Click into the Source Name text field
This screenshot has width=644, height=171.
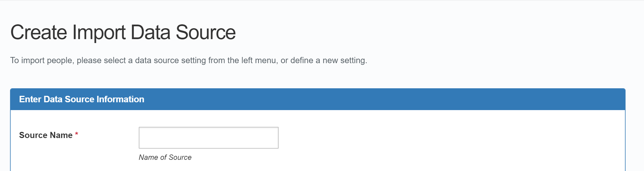[x=208, y=138]
